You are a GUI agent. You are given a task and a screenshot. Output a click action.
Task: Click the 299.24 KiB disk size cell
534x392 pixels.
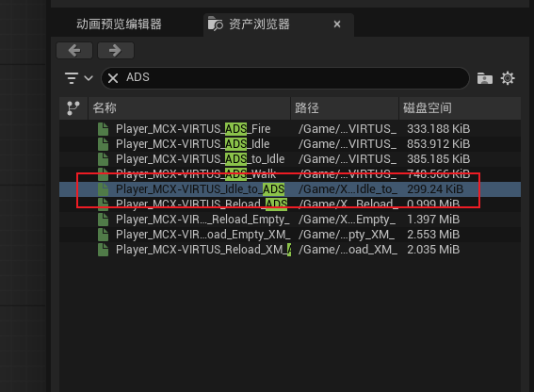click(x=435, y=188)
